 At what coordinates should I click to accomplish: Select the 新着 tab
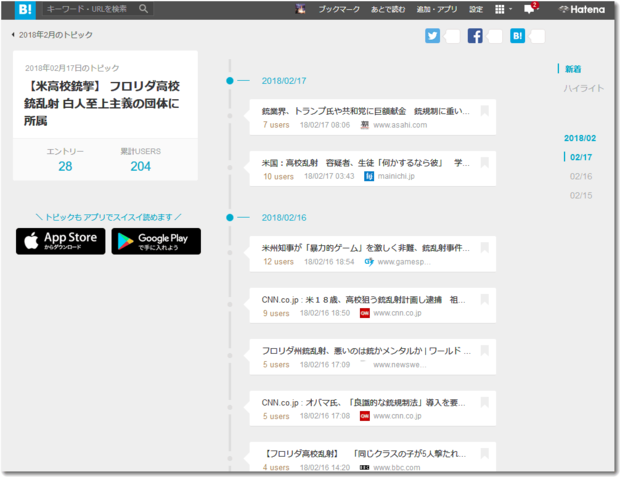point(573,69)
